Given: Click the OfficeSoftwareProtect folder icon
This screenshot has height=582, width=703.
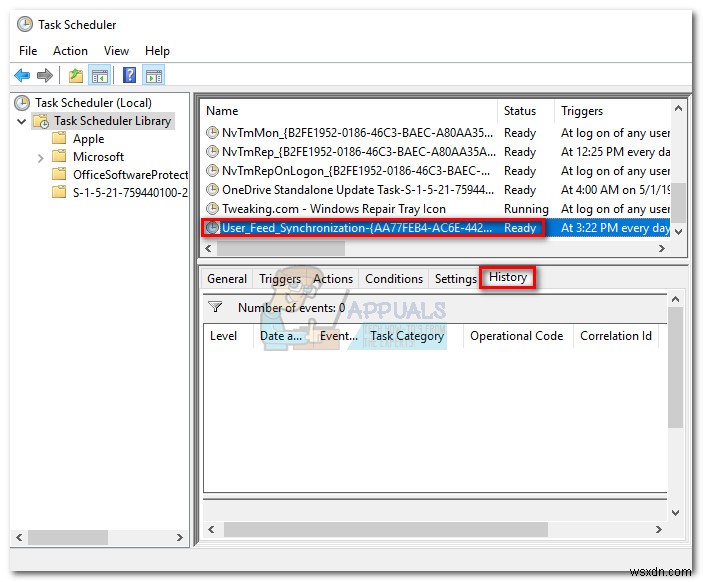Looking at the screenshot, I should click(x=59, y=174).
